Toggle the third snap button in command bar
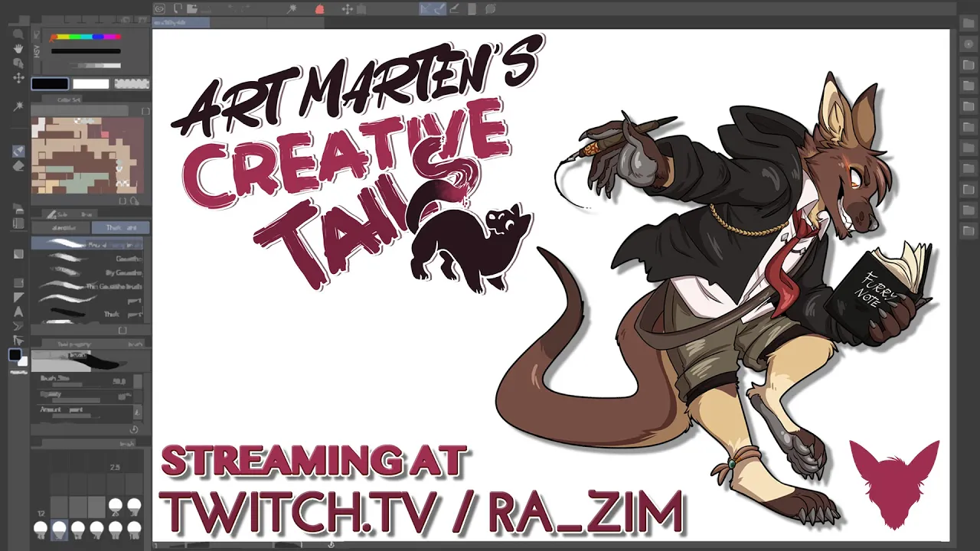This screenshot has width=980, height=551. tap(455, 9)
